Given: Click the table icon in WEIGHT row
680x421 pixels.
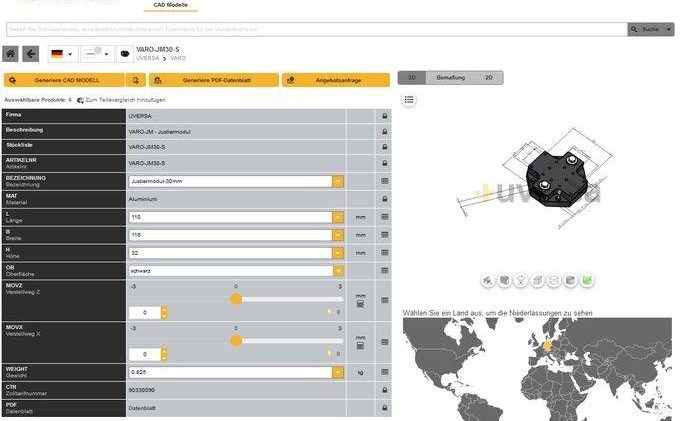Looking at the screenshot, I should pos(385,372).
